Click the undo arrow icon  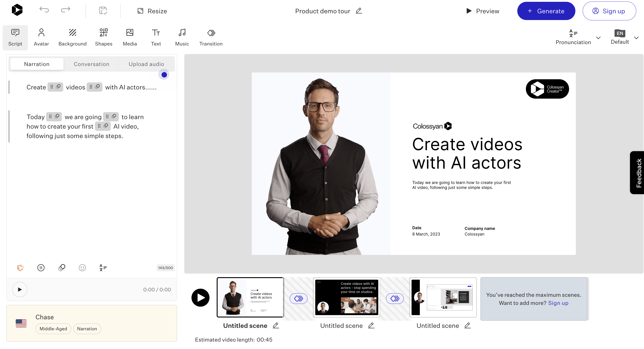44,10
